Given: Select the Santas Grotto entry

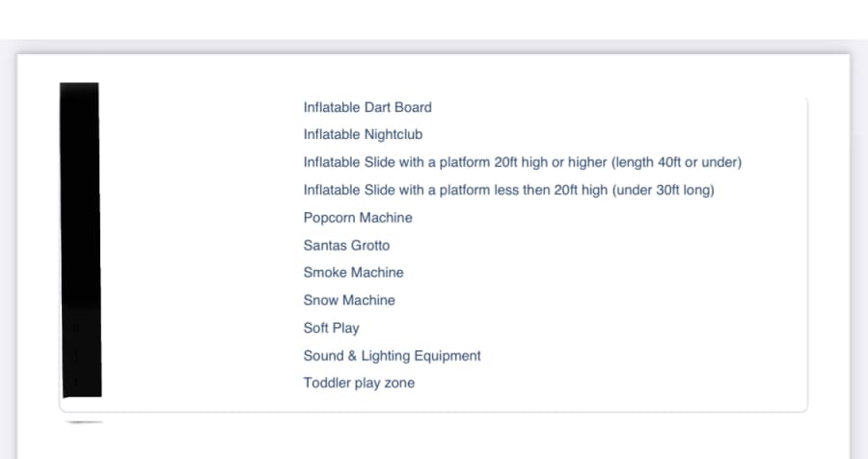Looking at the screenshot, I should pos(346,246).
